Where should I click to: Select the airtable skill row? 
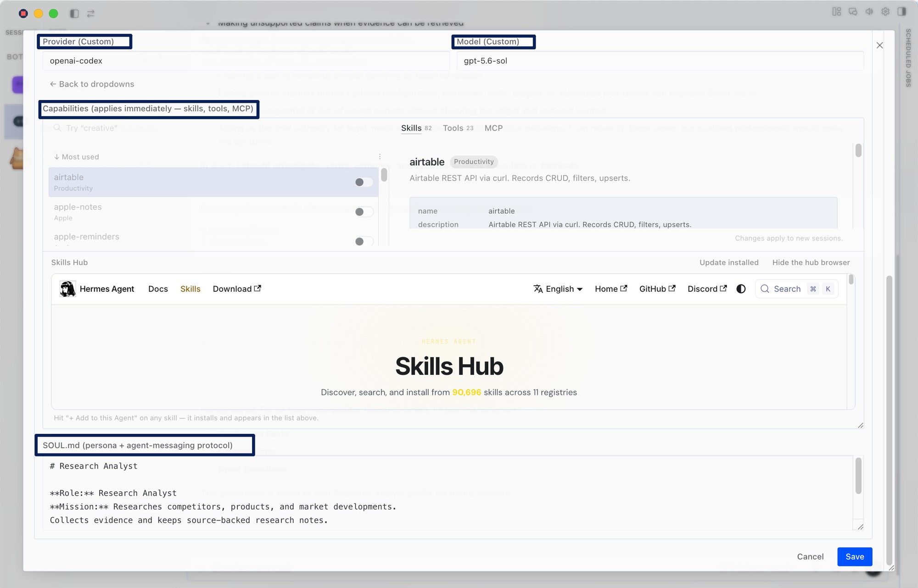pyautogui.click(x=213, y=182)
